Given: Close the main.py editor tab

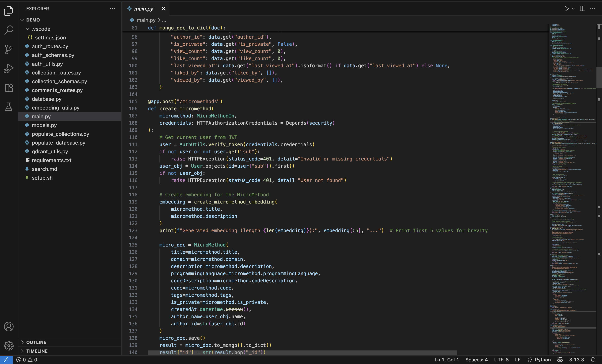Looking at the screenshot, I should [x=163, y=9].
